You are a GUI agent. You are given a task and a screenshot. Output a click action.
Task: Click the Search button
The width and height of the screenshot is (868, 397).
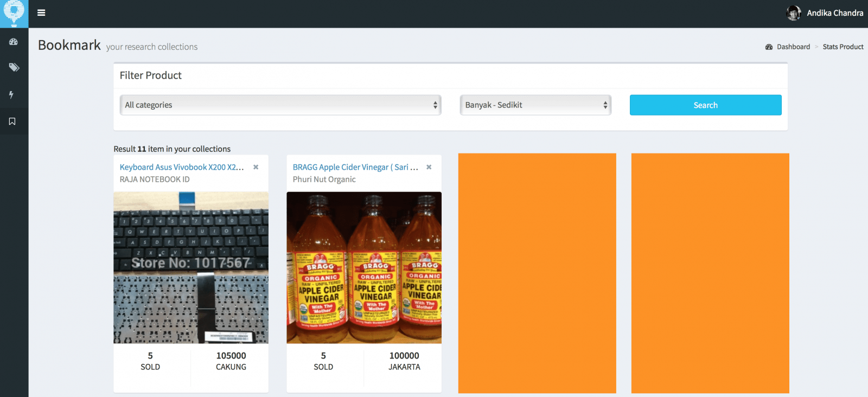705,105
